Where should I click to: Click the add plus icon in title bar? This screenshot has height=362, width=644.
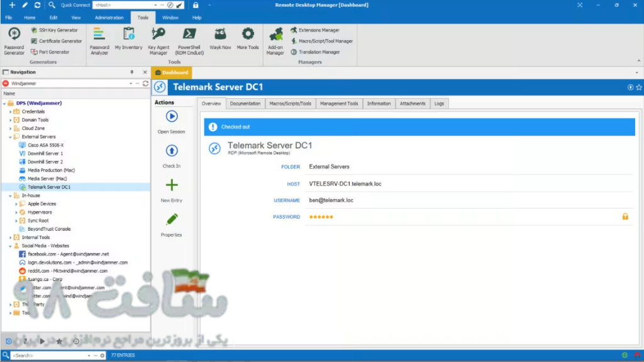[13, 5]
